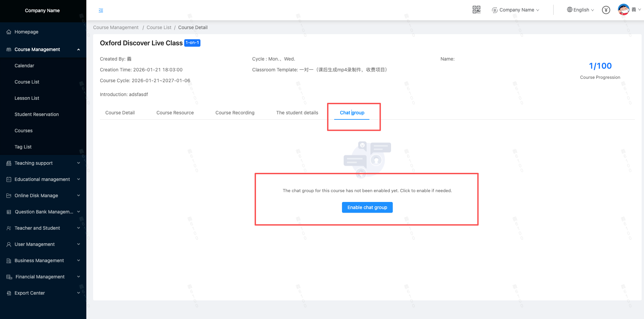The height and width of the screenshot is (319, 644).
Task: Go to Course List breadcrumb link
Action: [x=159, y=28]
